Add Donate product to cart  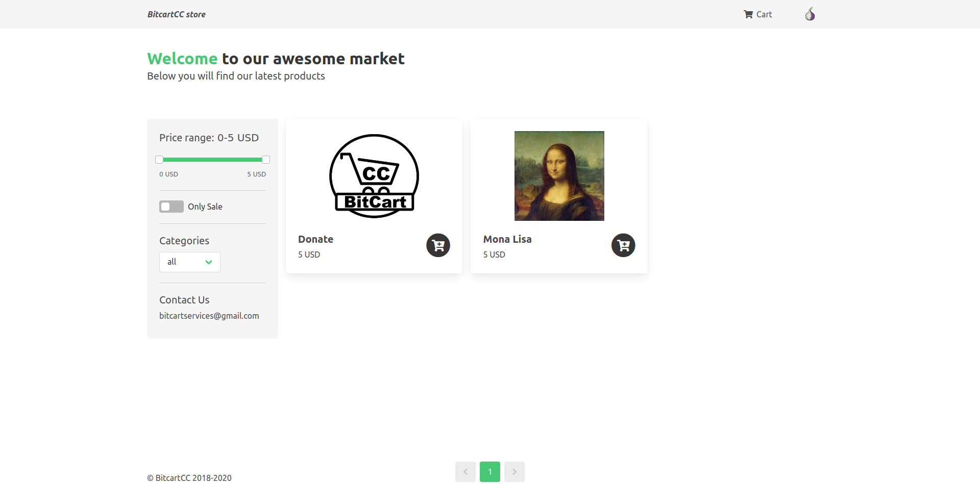pos(438,245)
